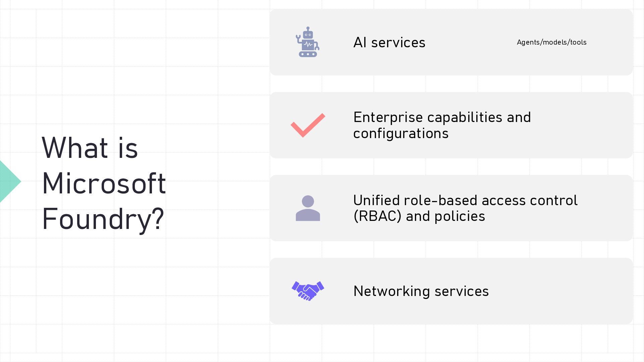Click the robot icon beside AI services

point(308,42)
